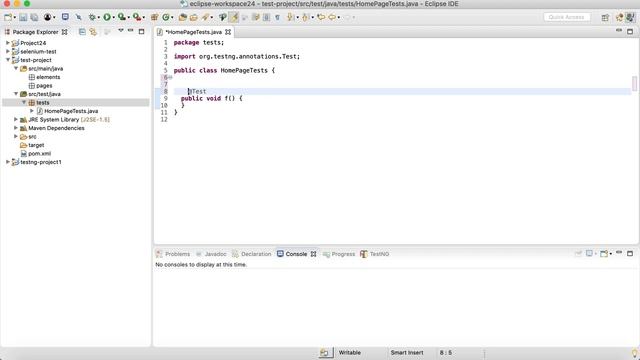This screenshot has height=360, width=640.
Task: Click the Coverage launch icon
Action: pos(122,17)
